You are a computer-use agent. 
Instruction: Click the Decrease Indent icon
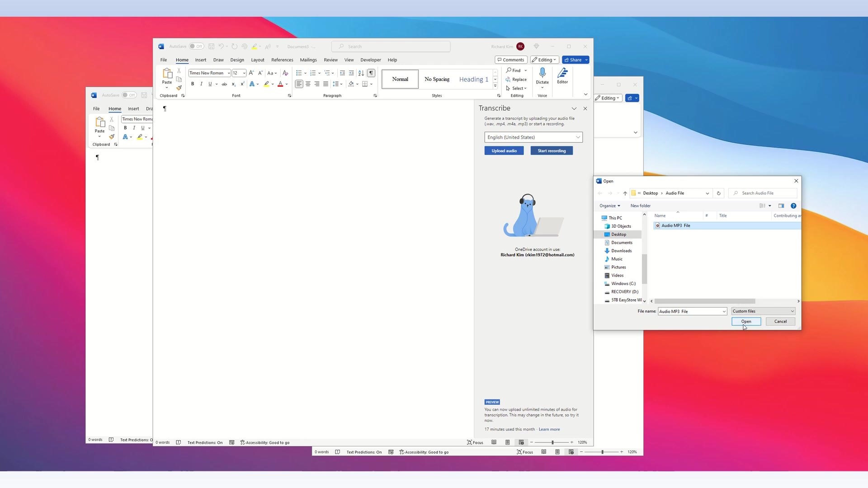[342, 73]
